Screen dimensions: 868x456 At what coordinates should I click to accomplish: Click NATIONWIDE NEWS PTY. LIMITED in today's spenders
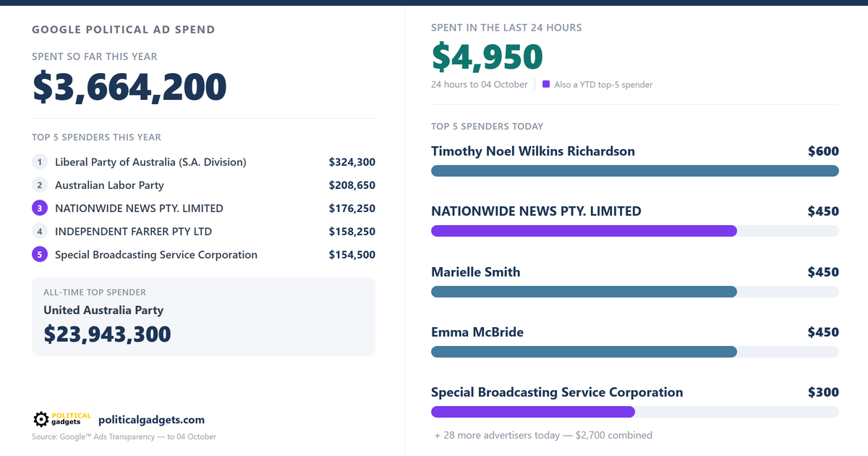[536, 211]
